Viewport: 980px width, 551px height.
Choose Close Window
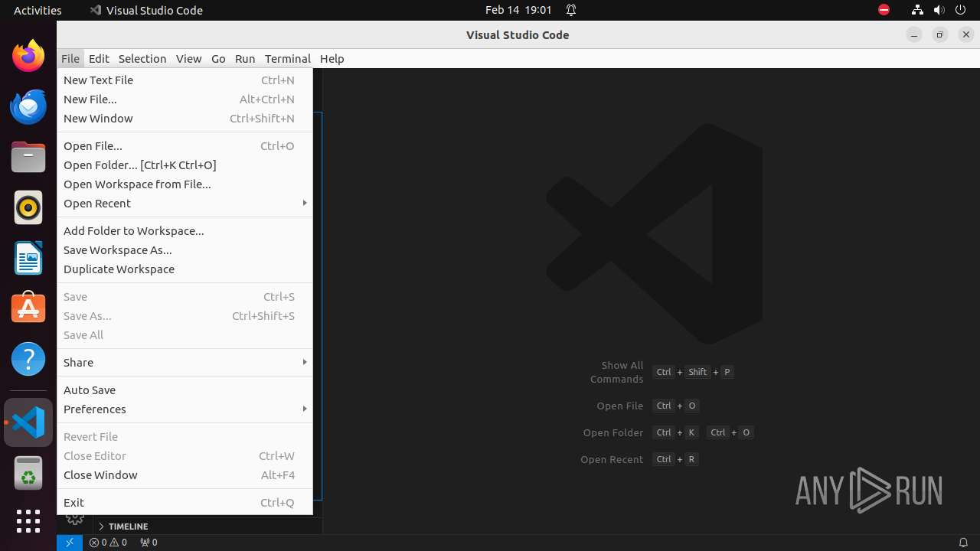click(185, 475)
